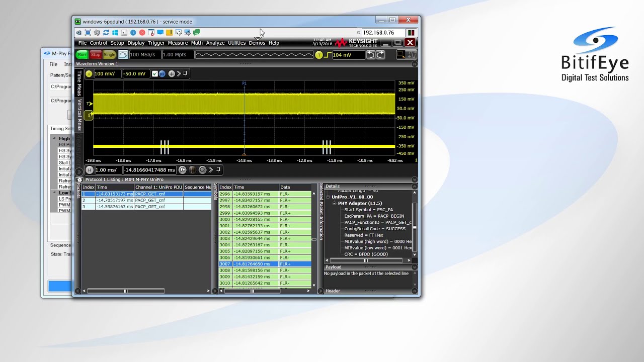Click the red Stop button
Screen dimensions: 644x362
click(x=96, y=55)
